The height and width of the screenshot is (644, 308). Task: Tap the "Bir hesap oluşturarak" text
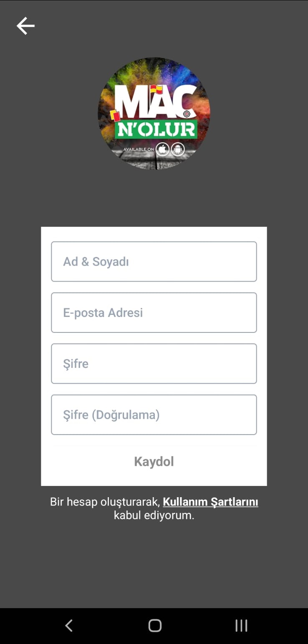point(105,502)
